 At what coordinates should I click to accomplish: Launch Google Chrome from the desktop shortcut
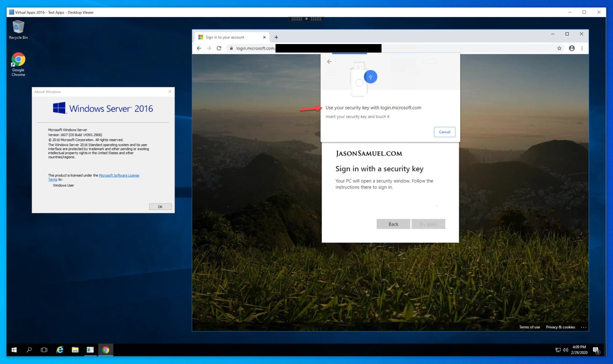(18, 64)
